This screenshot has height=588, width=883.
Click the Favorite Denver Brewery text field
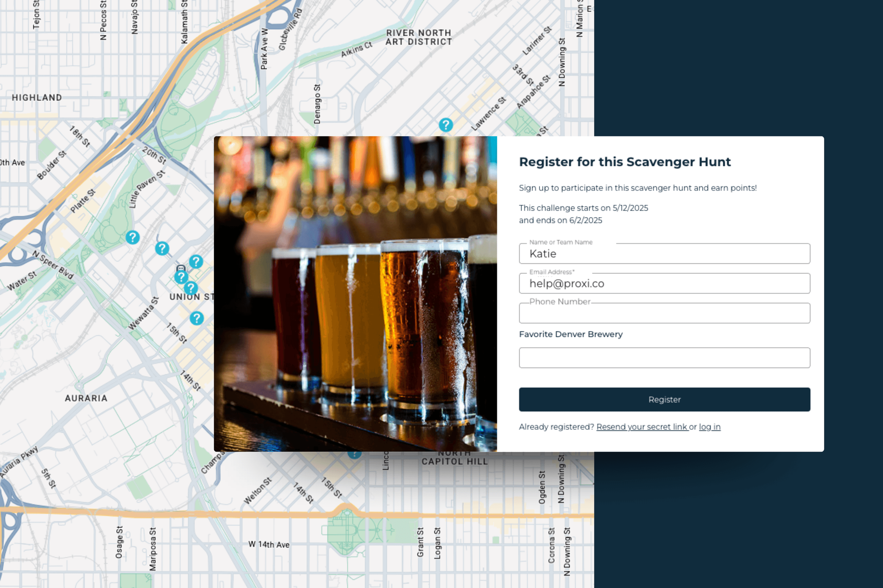pyautogui.click(x=664, y=357)
